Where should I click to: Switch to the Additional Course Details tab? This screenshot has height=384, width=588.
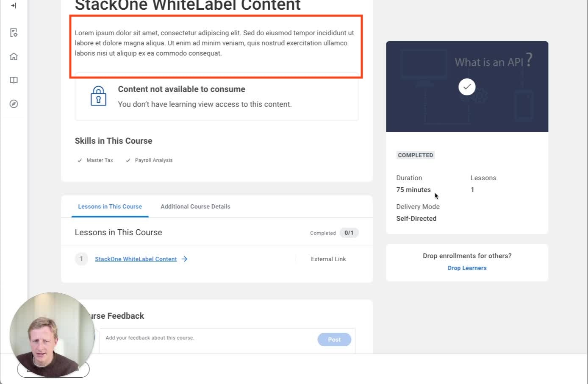tap(195, 206)
